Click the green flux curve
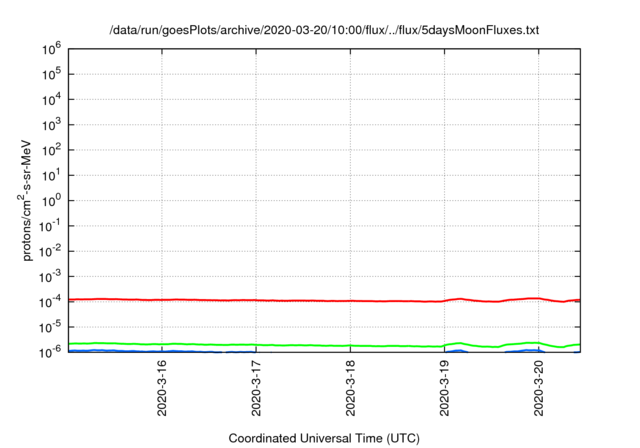 point(324,346)
